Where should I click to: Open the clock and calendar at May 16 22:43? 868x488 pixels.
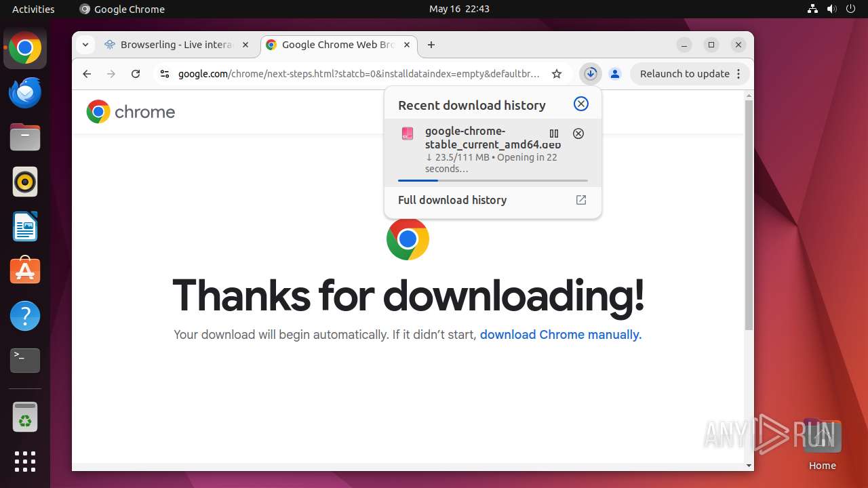point(459,9)
